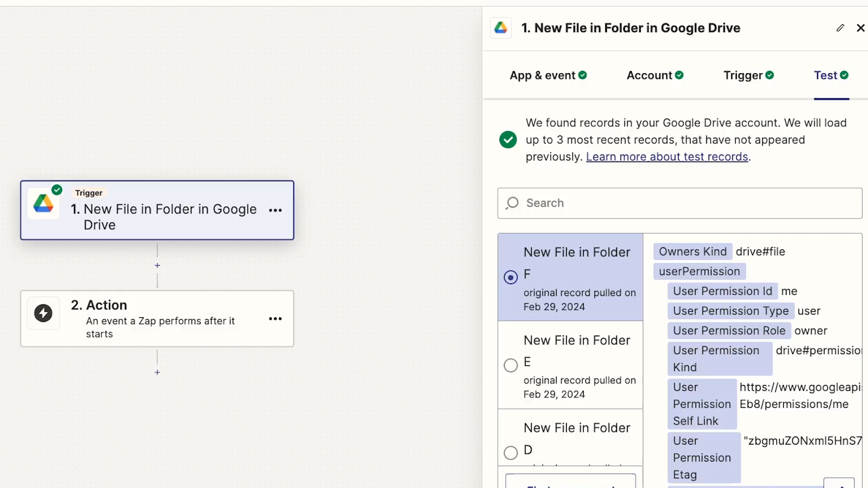Click the owner role value

(x=810, y=331)
